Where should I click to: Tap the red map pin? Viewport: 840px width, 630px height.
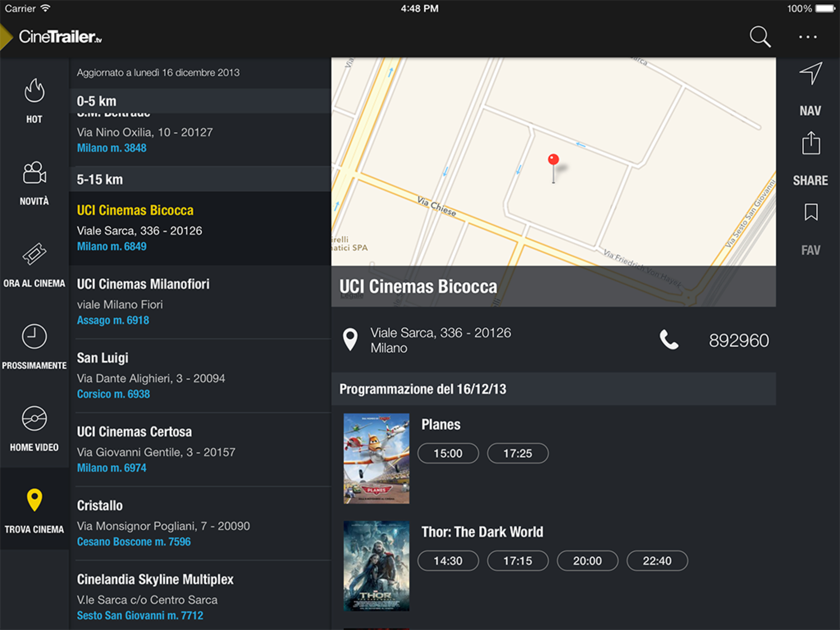(553, 160)
